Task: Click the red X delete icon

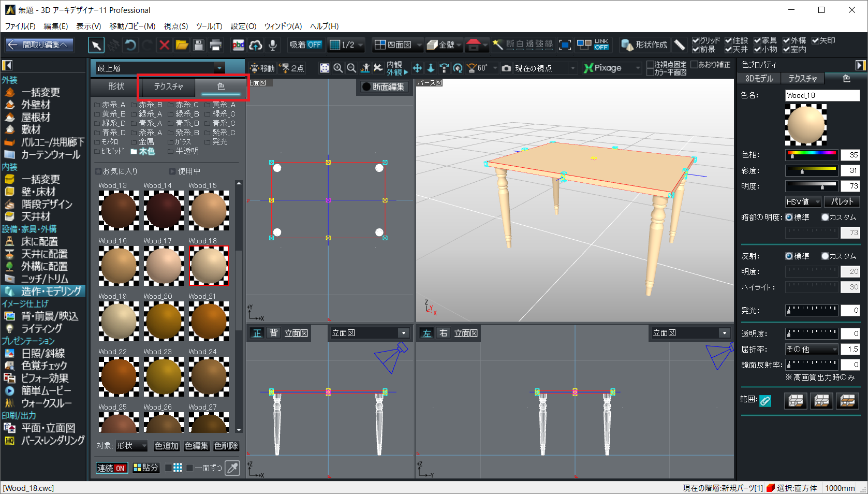Action: [165, 45]
